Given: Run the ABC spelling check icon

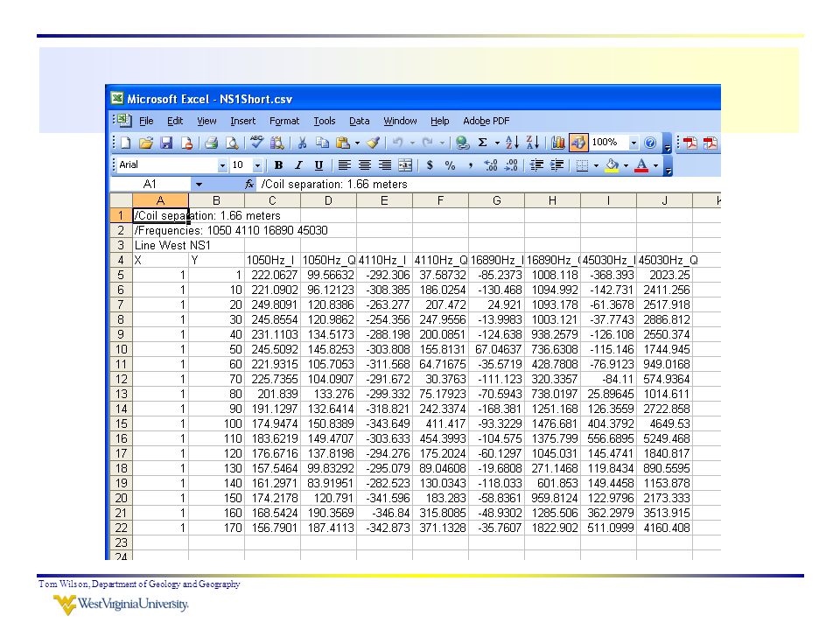Looking at the screenshot, I should (x=256, y=143).
